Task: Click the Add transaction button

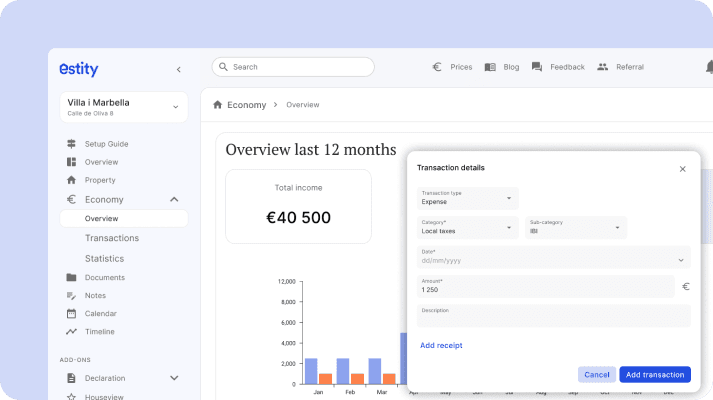Action: tap(654, 375)
